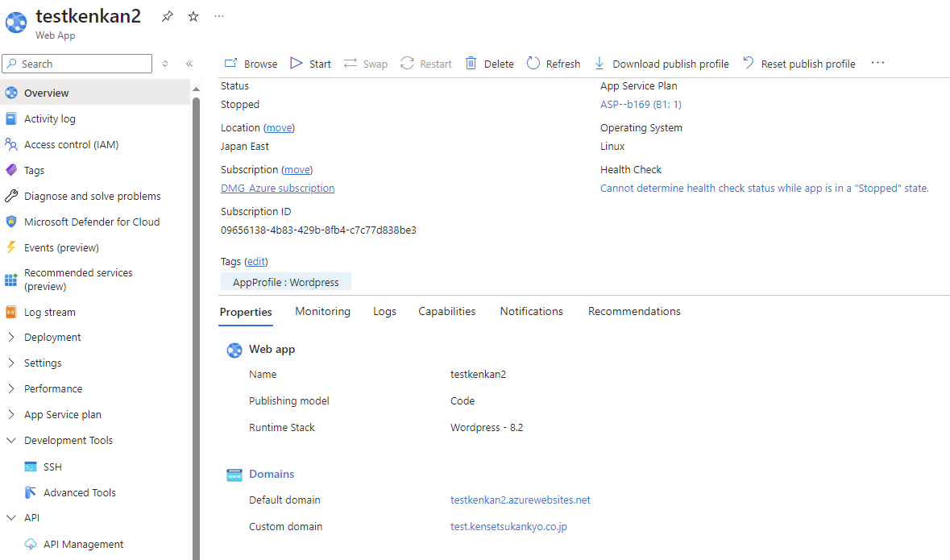Pin testkenkan2 to dashboard
This screenshot has height=560, width=950.
168,16
